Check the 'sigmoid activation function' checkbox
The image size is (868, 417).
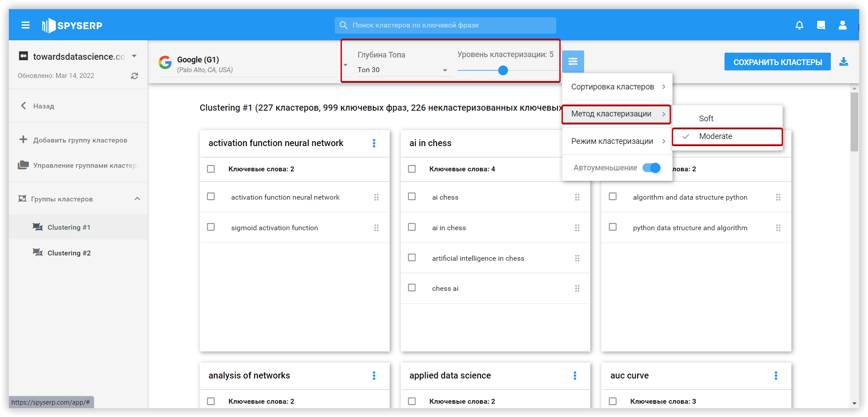point(211,227)
